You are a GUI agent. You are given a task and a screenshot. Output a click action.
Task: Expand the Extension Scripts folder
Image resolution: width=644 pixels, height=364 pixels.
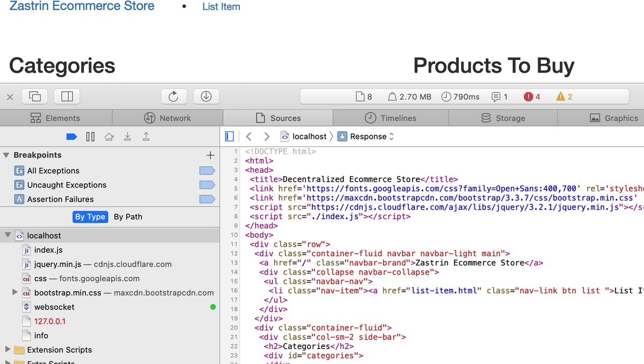coord(8,350)
